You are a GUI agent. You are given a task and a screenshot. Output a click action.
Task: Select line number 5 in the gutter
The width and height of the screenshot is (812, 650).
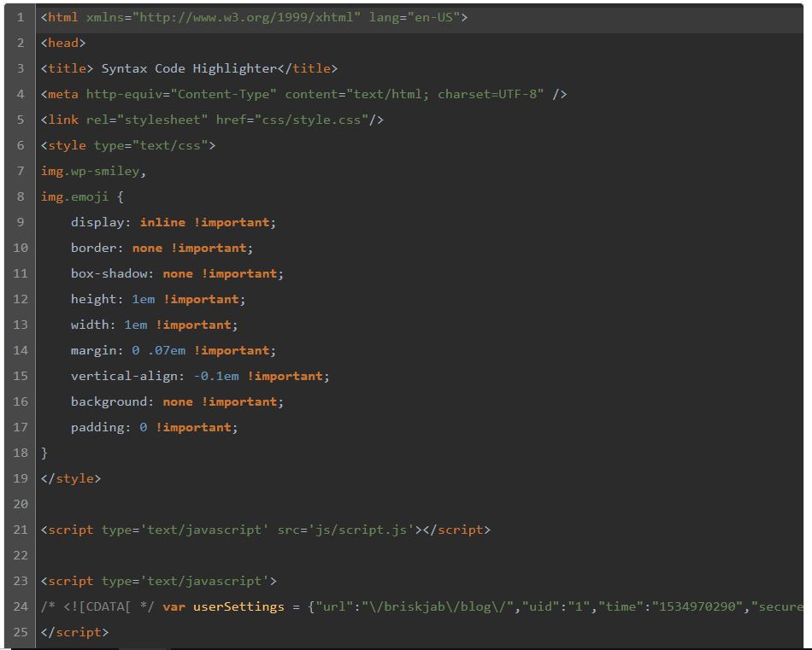point(21,120)
